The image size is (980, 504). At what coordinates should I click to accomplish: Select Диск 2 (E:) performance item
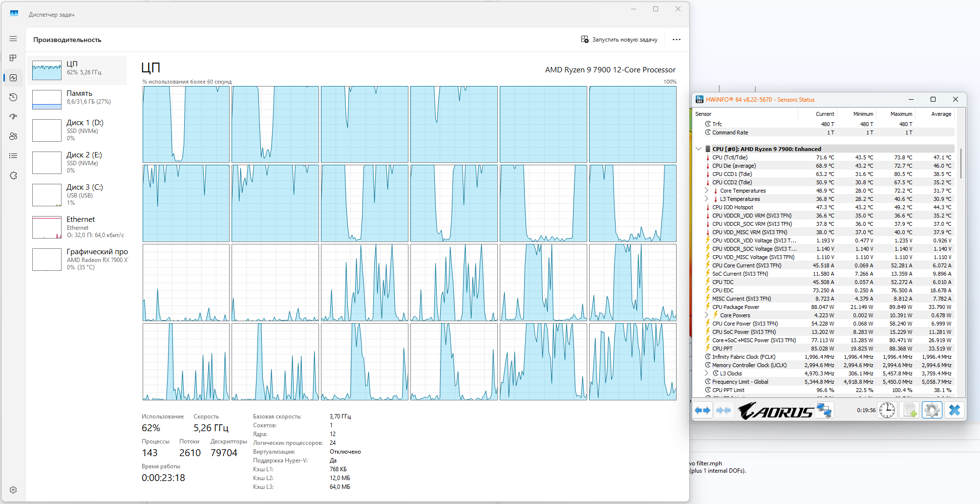[78, 162]
